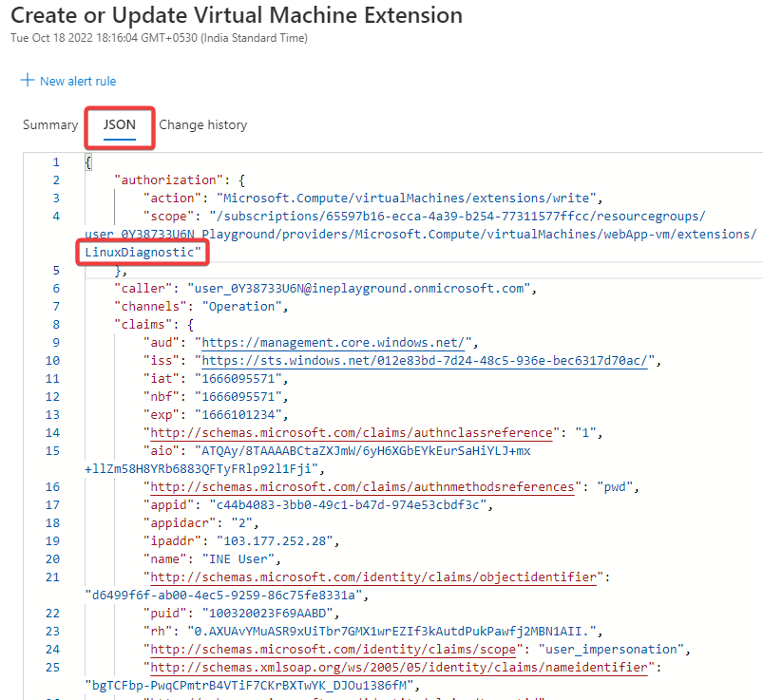Click the Create or Update Virtual Machine Extension title

point(237,16)
